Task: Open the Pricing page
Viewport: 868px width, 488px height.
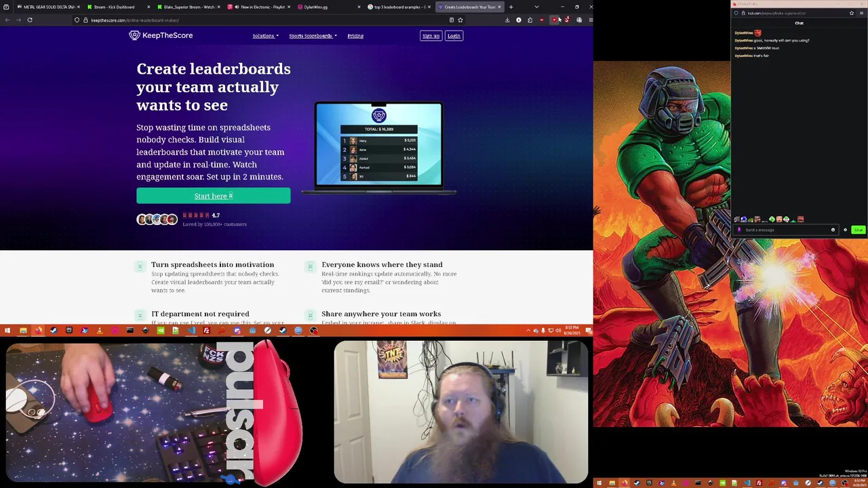Action: pyautogui.click(x=355, y=35)
